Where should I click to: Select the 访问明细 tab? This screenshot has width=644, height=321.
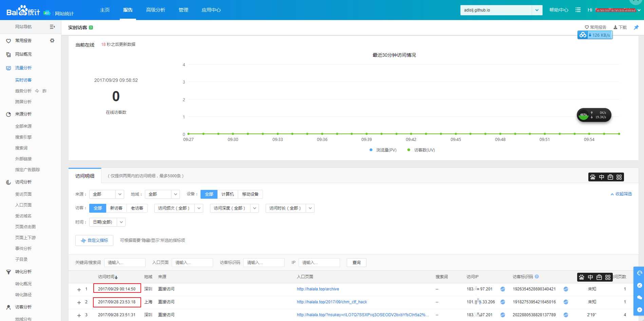point(85,176)
